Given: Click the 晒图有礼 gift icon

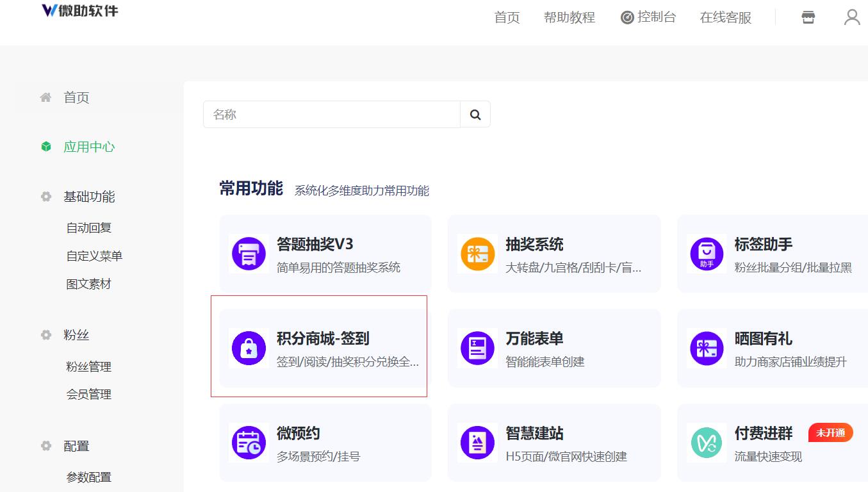Looking at the screenshot, I should [707, 348].
